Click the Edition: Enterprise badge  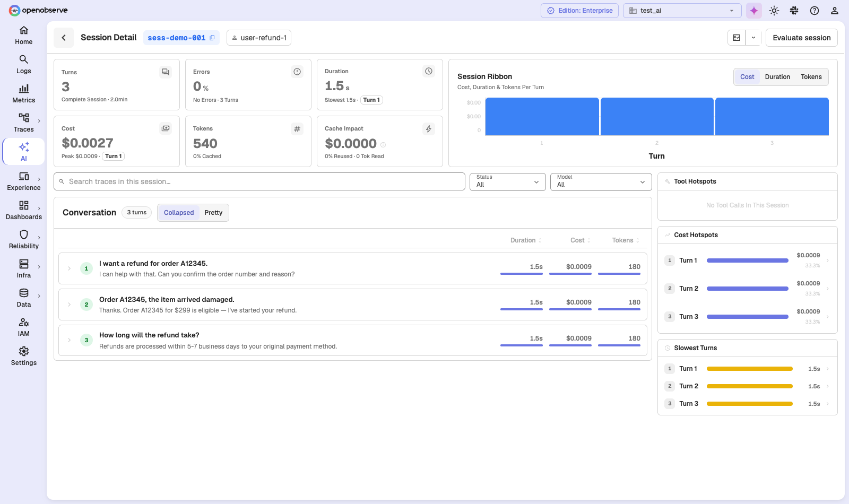coord(579,11)
